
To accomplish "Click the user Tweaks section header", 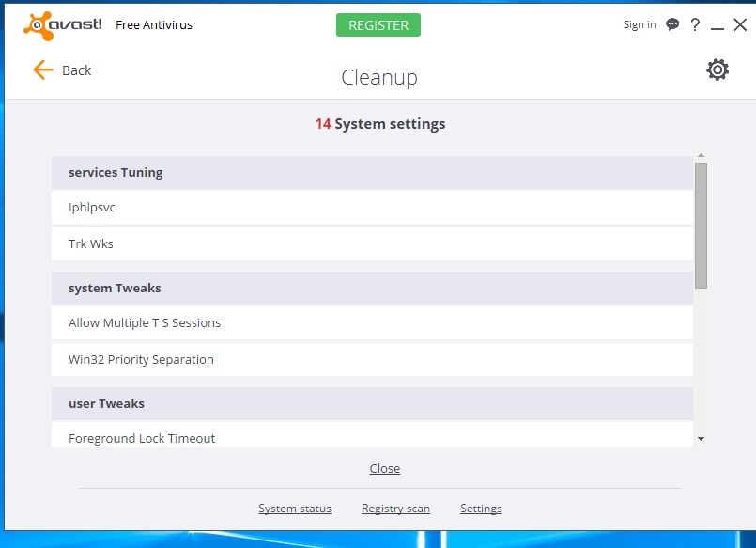I will (x=372, y=404).
